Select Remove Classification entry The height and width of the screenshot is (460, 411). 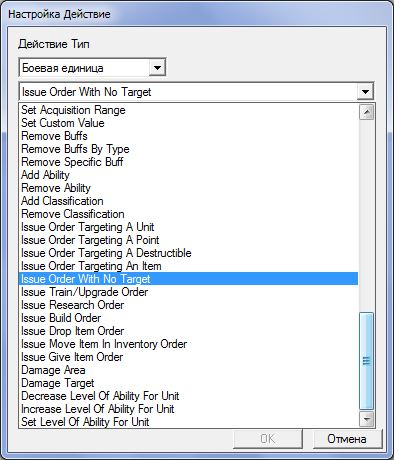(73, 214)
